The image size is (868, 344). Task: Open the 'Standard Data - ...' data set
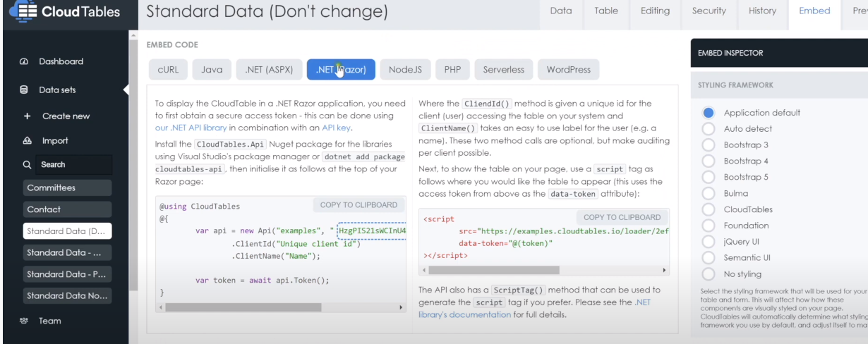point(67,252)
